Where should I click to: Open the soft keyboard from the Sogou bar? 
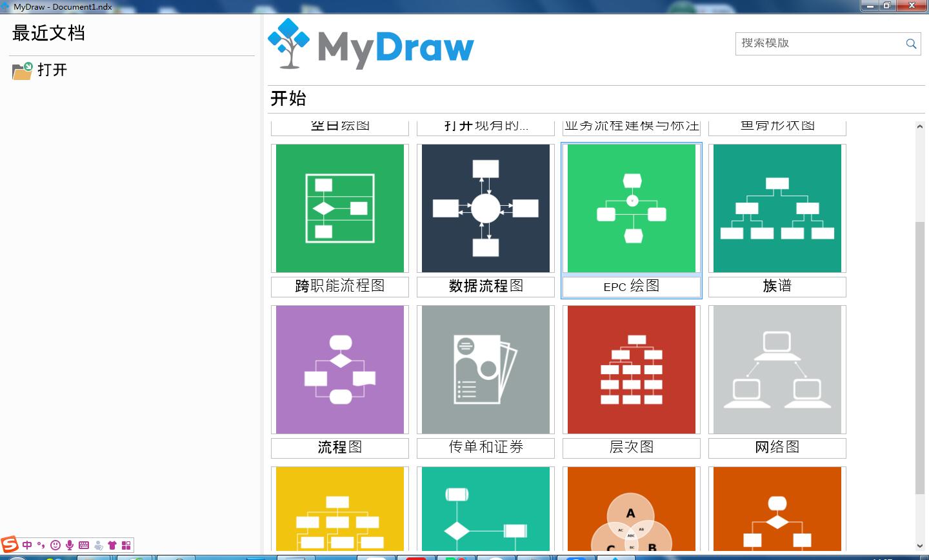coord(84,545)
